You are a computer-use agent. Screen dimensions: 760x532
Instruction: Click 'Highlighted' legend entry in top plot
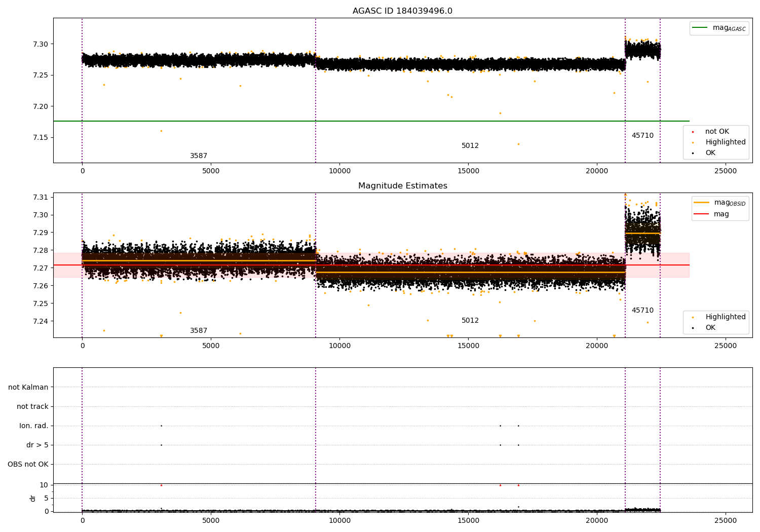(718, 142)
